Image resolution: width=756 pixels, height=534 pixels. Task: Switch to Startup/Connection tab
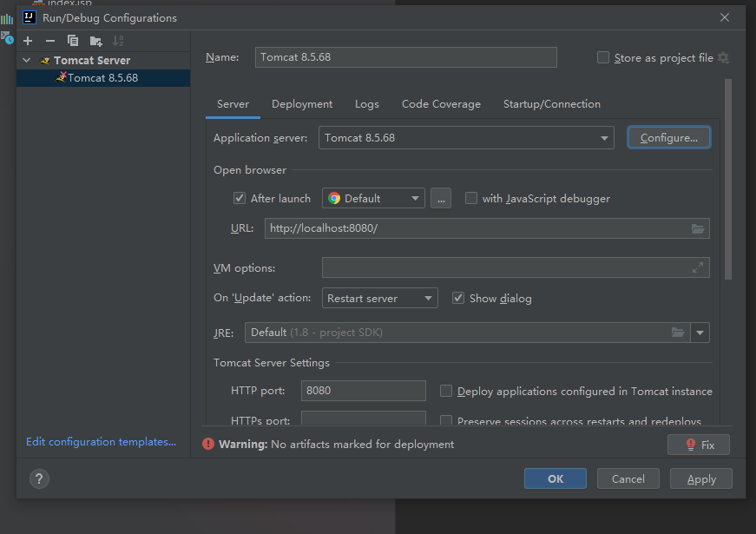pyautogui.click(x=551, y=104)
